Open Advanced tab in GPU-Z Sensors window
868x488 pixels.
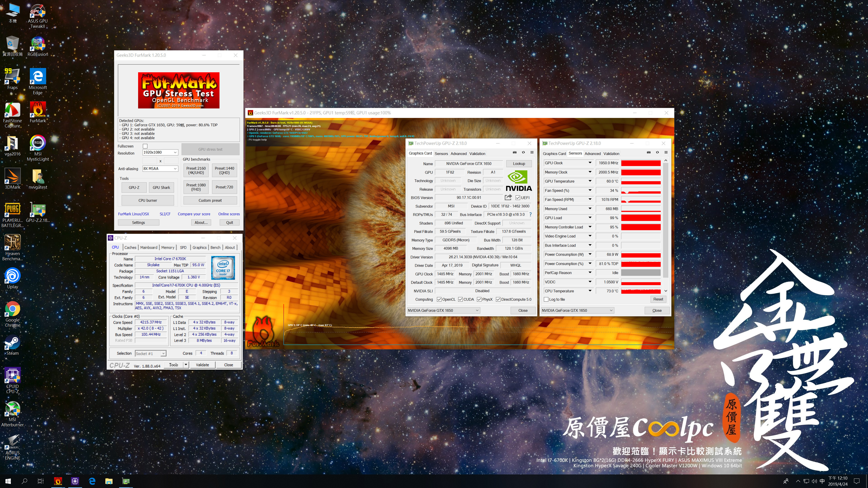click(x=592, y=154)
